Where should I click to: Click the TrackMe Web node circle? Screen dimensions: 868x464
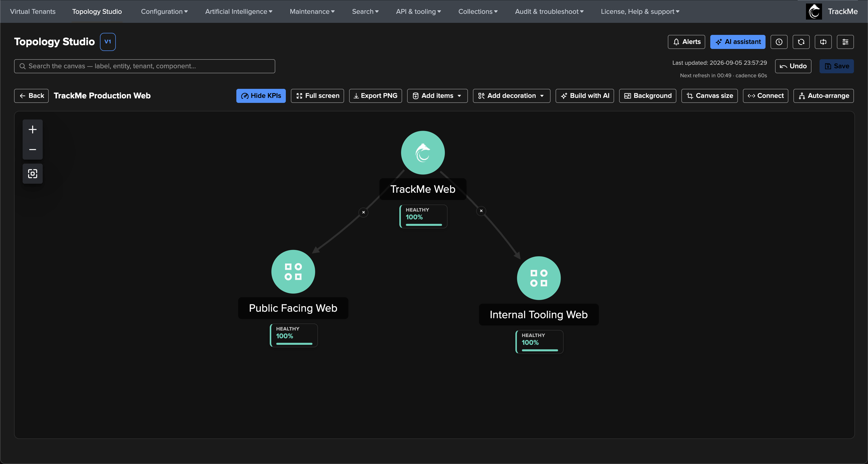pos(422,153)
